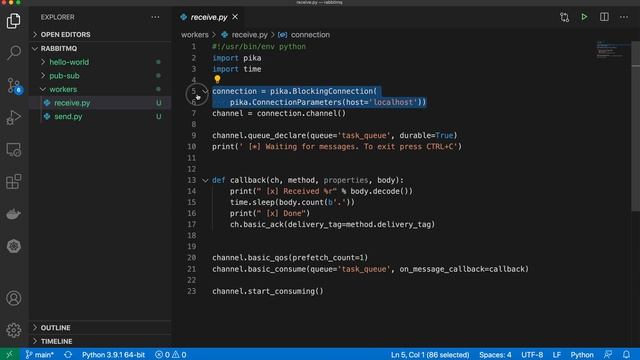Open the Manage gear menu
This screenshot has width=640, height=360.
tap(13, 330)
